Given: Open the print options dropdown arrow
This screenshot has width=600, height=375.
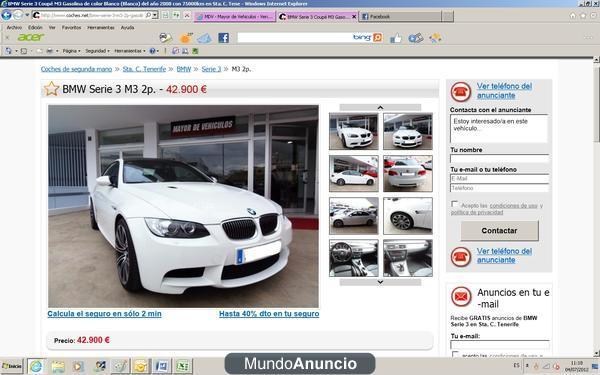Looking at the screenshot, I should click(57, 51).
